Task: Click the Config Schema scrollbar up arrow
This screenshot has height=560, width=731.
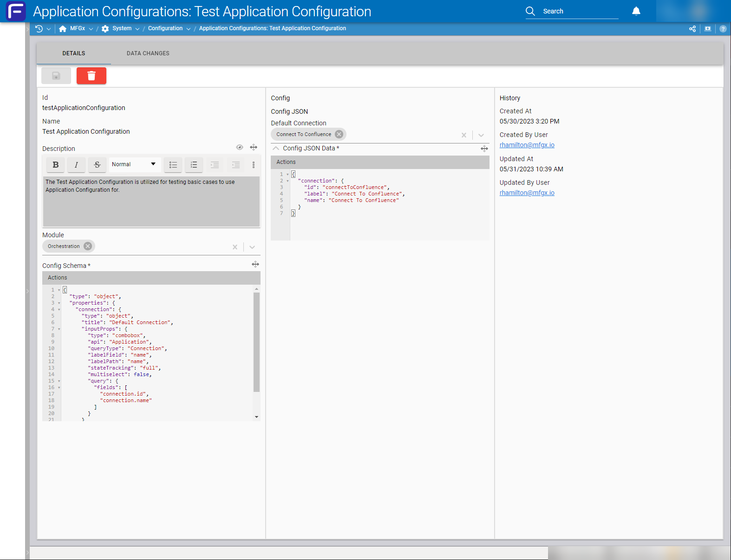Action: point(256,289)
